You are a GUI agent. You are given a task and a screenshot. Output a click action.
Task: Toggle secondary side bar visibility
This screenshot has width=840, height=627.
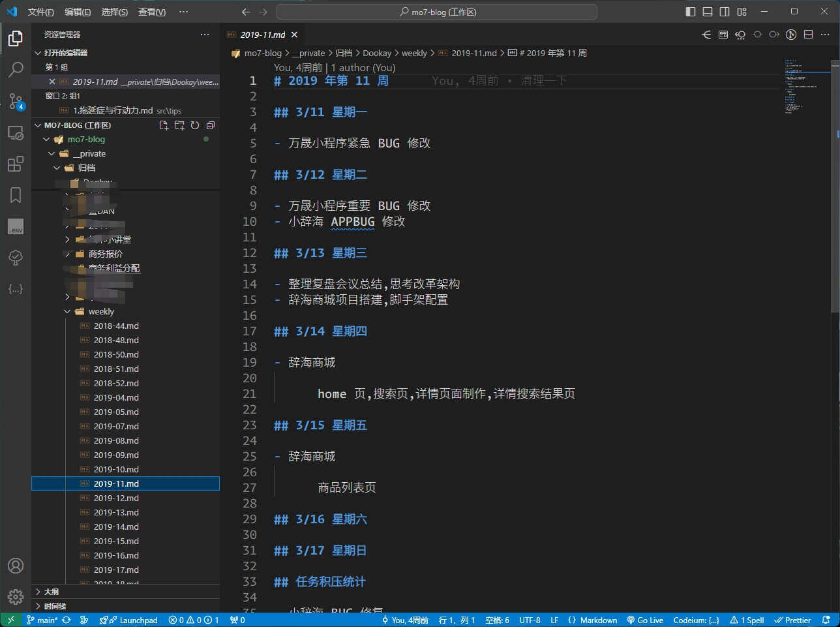tap(725, 12)
